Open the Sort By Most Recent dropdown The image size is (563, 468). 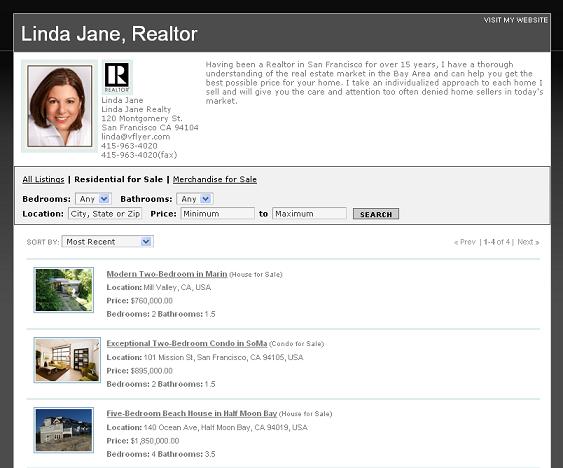(108, 242)
